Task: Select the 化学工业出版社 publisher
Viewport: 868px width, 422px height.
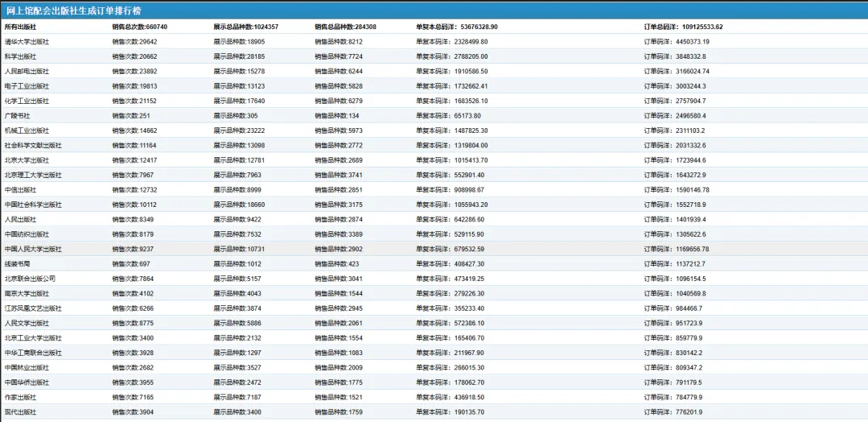Action: (x=27, y=101)
